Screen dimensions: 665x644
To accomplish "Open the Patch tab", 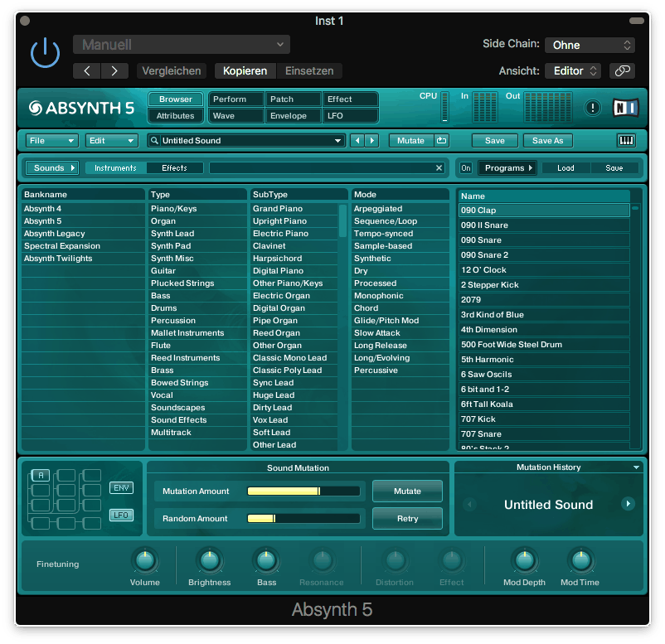I will (x=293, y=99).
